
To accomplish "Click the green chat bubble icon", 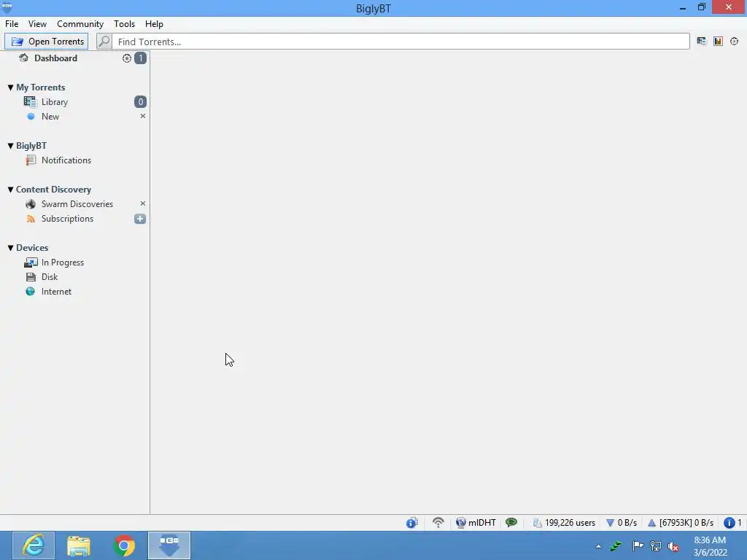I will 511,523.
